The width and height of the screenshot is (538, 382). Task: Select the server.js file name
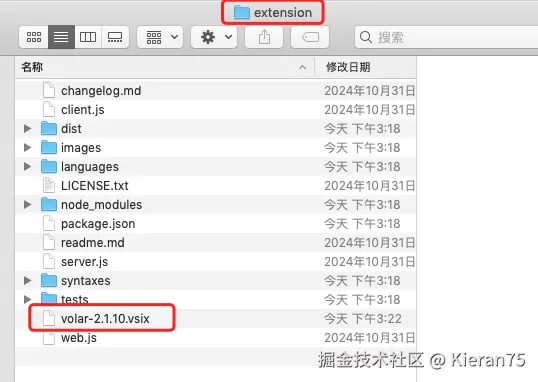(x=84, y=262)
